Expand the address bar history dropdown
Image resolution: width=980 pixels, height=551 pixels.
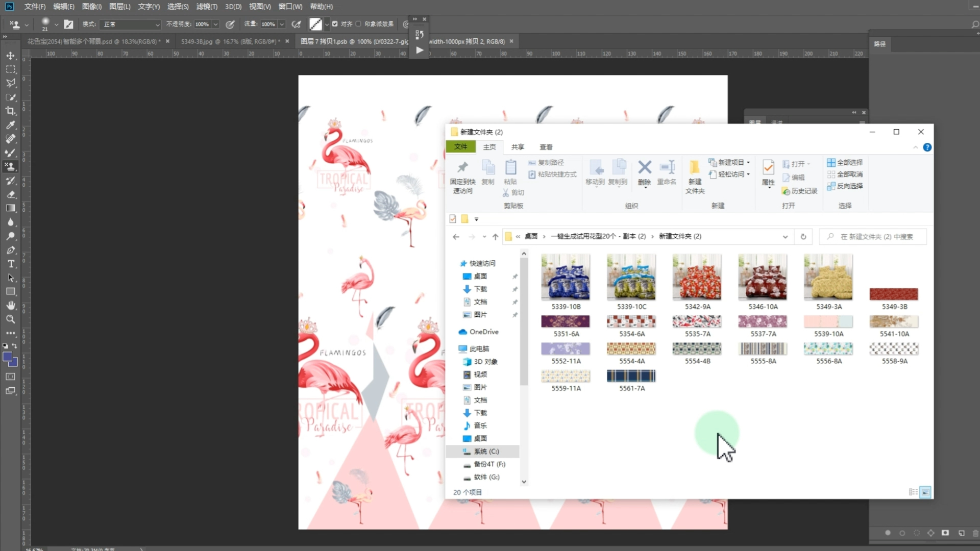785,237
